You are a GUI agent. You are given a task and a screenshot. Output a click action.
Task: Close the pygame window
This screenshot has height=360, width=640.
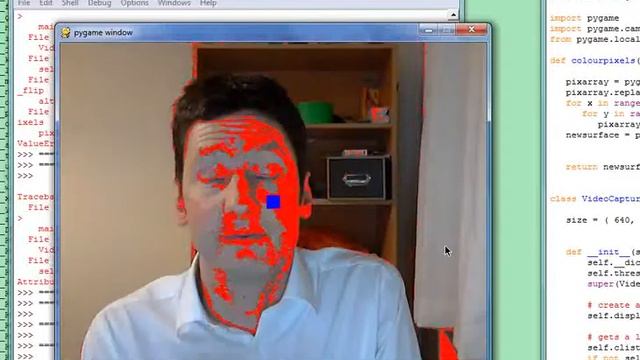(x=471, y=29)
